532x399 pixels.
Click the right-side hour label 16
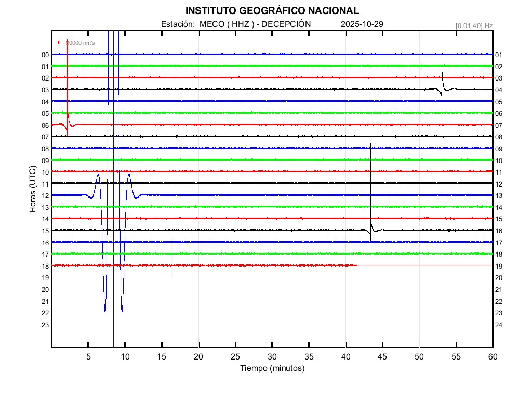point(499,231)
